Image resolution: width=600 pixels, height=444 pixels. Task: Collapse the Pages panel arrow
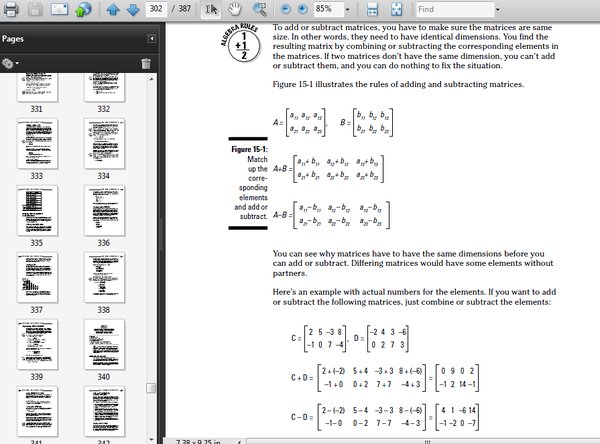(152, 38)
